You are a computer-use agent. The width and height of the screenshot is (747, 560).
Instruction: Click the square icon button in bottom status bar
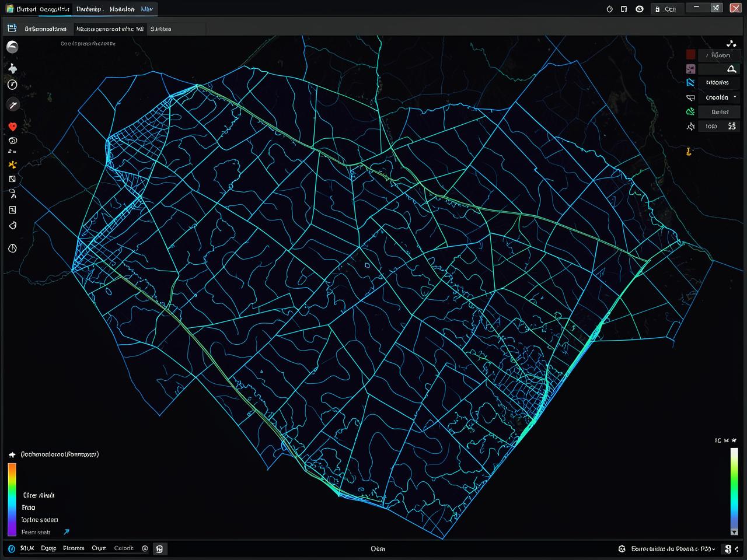click(159, 548)
